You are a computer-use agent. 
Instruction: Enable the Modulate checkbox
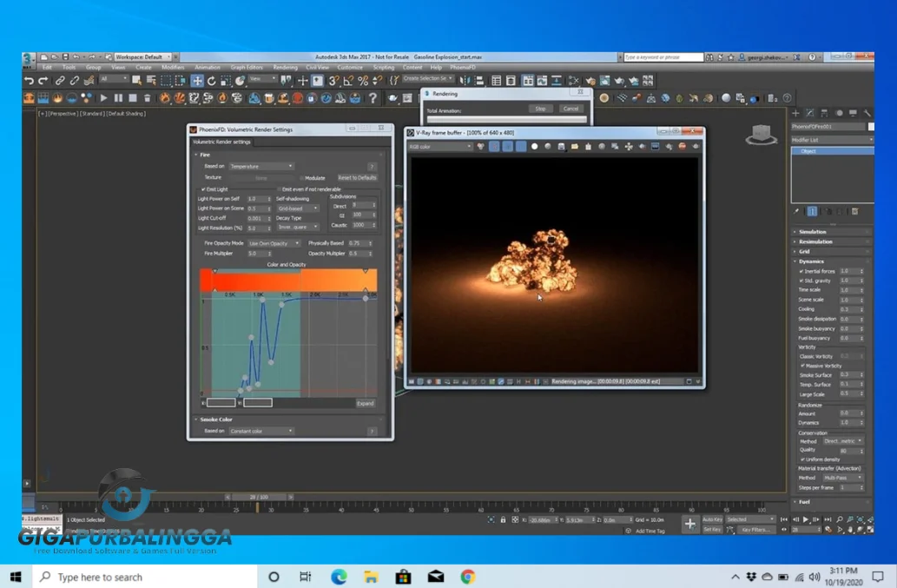[x=301, y=178]
